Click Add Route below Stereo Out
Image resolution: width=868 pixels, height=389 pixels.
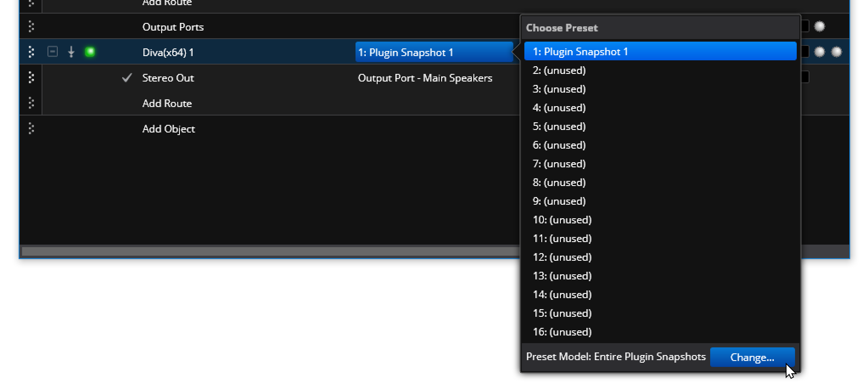167,103
